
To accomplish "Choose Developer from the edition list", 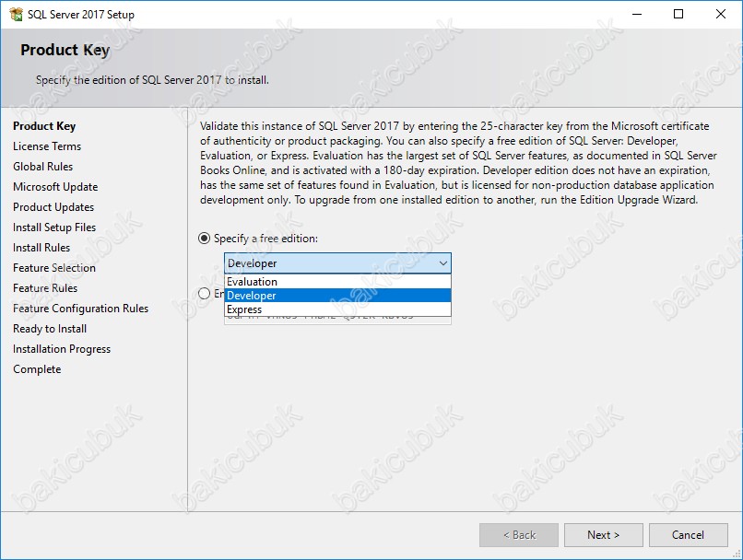I will (337, 296).
